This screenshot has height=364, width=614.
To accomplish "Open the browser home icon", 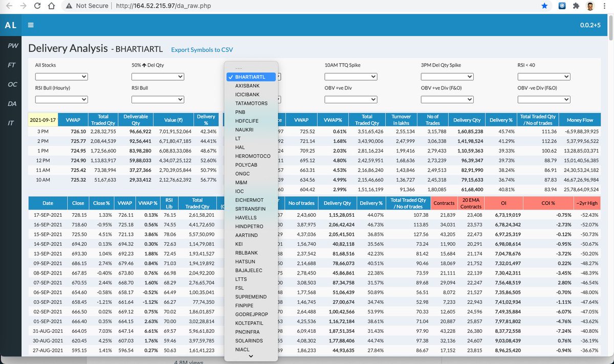I will click(x=52, y=6).
